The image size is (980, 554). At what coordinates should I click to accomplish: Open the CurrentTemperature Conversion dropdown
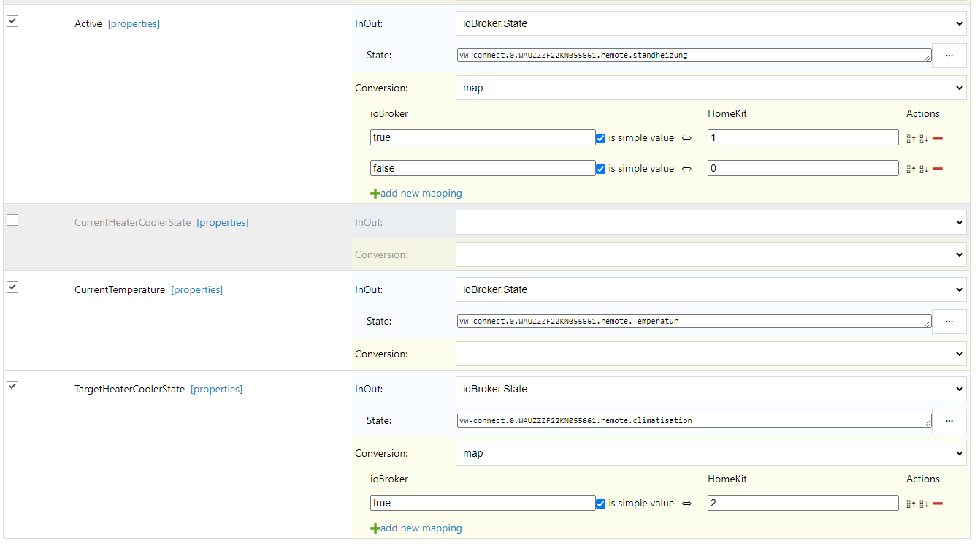(711, 354)
